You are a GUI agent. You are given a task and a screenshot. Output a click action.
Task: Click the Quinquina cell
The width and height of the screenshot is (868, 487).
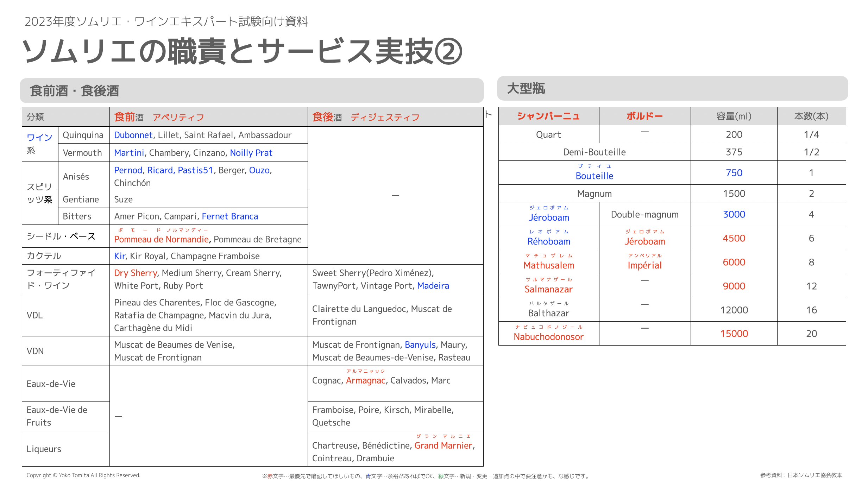(84, 135)
